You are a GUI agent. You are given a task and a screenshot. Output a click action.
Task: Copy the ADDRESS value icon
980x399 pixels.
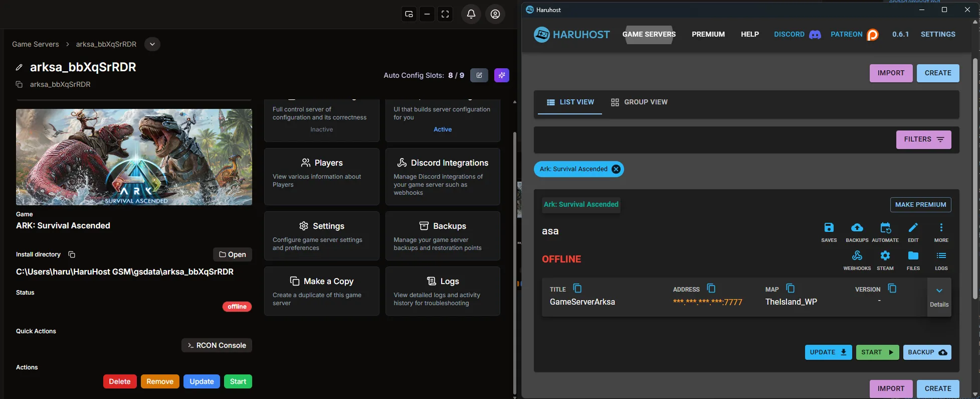coord(711,288)
